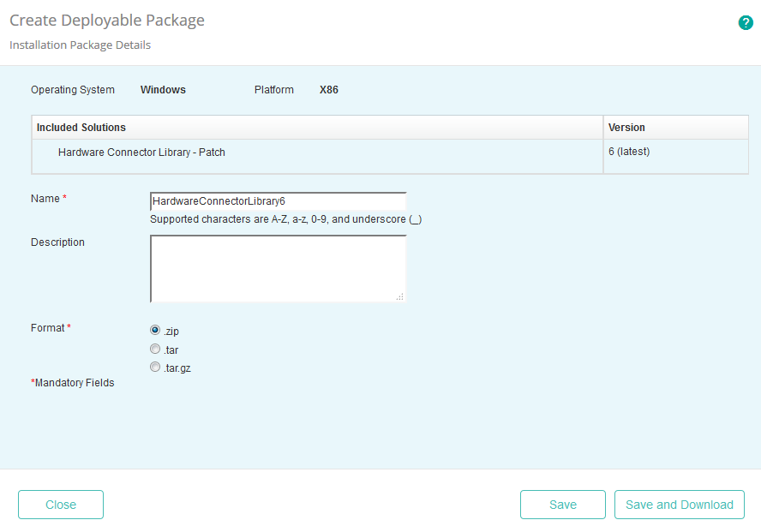
Task: Click the X86 platform value
Action: tap(328, 90)
